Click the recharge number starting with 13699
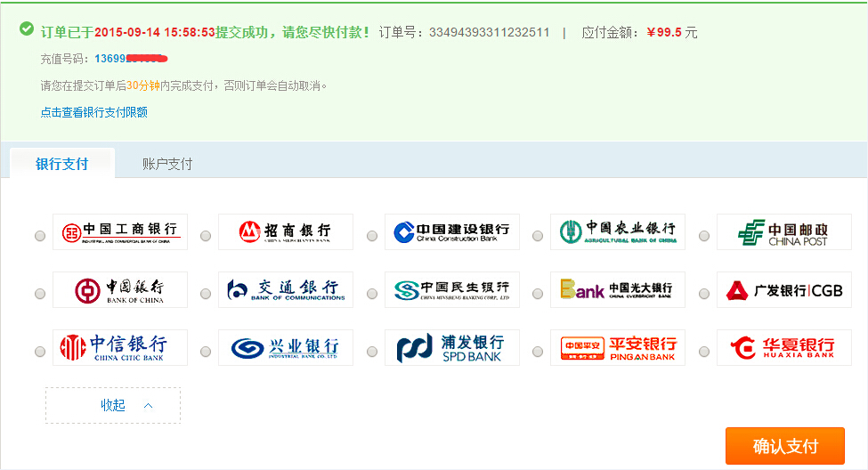 tap(131, 59)
